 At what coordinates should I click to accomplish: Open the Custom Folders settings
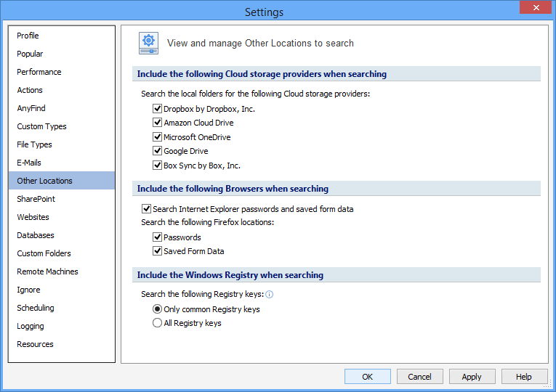click(44, 253)
